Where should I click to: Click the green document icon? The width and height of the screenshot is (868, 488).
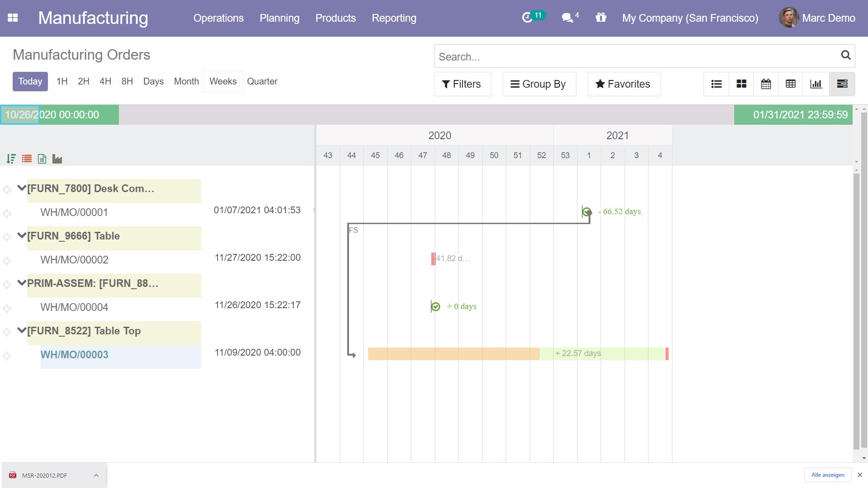pos(42,159)
